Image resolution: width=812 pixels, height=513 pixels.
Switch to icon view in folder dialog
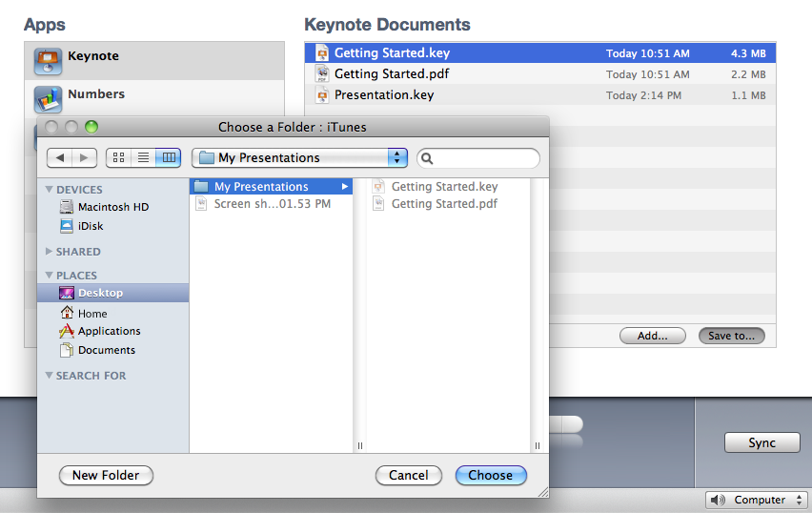click(x=118, y=157)
